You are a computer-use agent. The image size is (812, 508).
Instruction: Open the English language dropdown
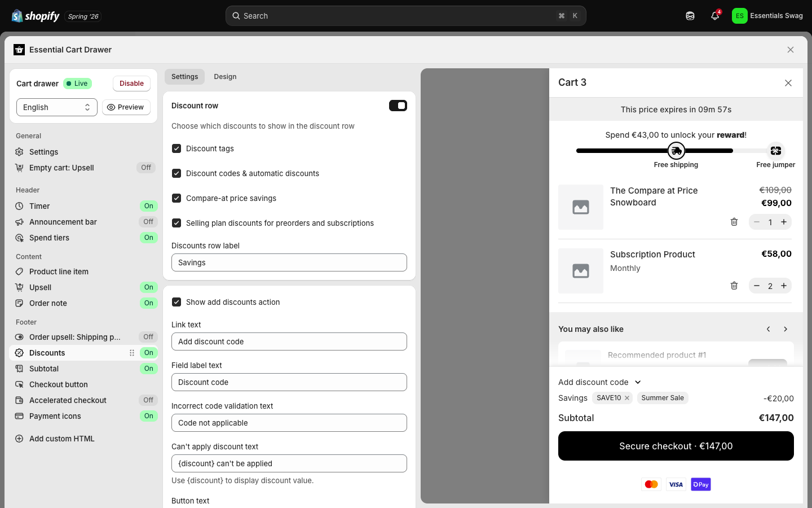click(57, 107)
